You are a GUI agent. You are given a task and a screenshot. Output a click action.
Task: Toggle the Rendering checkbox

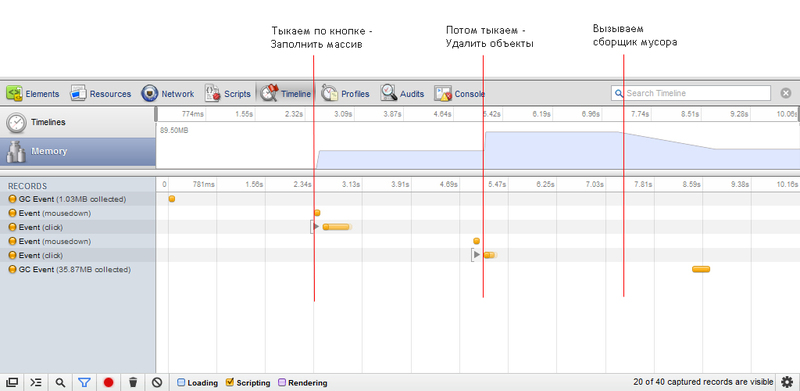(x=282, y=382)
